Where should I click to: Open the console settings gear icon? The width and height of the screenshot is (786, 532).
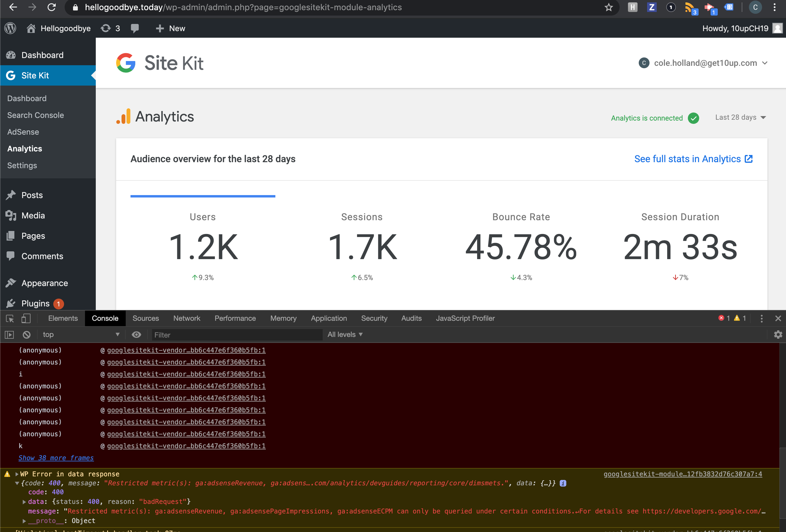pos(778,335)
